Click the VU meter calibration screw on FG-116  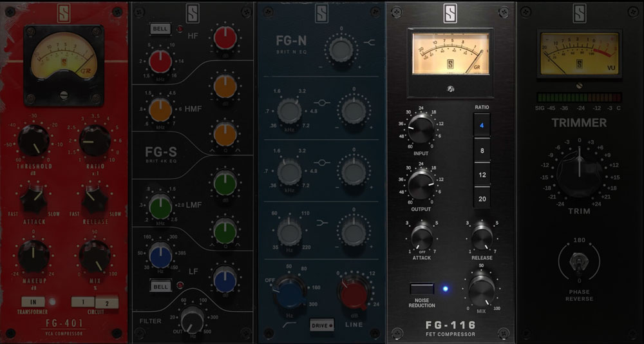tap(450, 88)
